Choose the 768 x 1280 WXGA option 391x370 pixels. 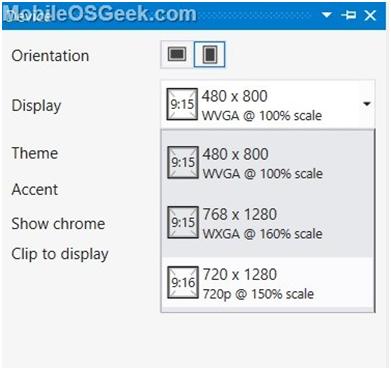[268, 223]
